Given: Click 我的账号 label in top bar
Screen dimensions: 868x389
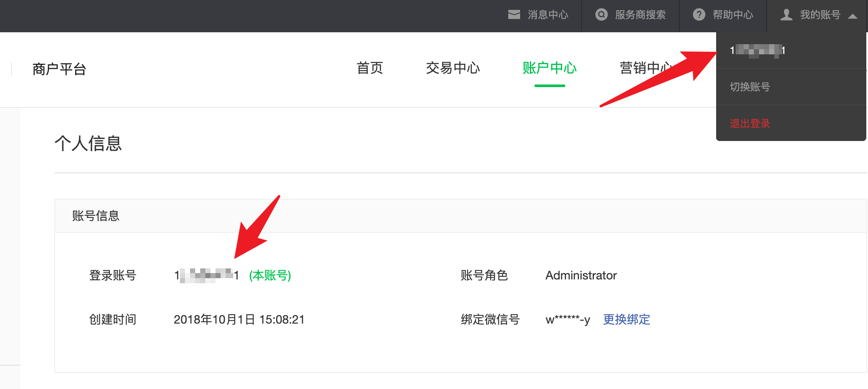Looking at the screenshot, I should click(820, 15).
